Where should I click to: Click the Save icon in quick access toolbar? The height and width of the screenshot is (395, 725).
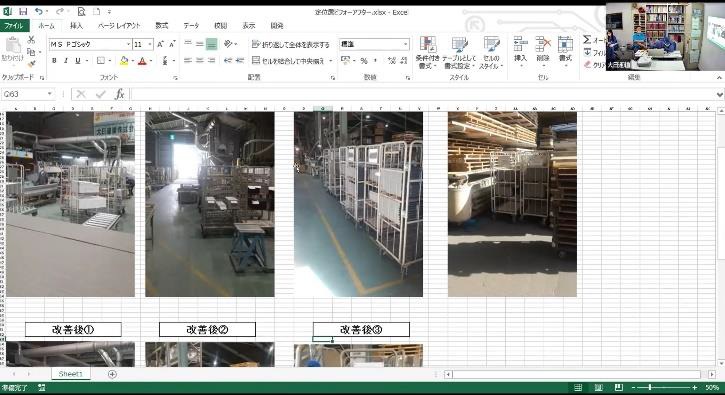(x=23, y=11)
